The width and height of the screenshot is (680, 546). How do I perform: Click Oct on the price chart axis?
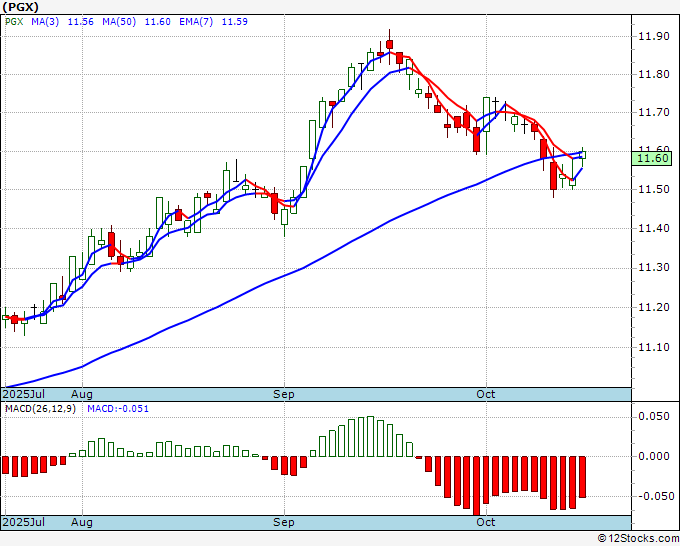coord(485,394)
